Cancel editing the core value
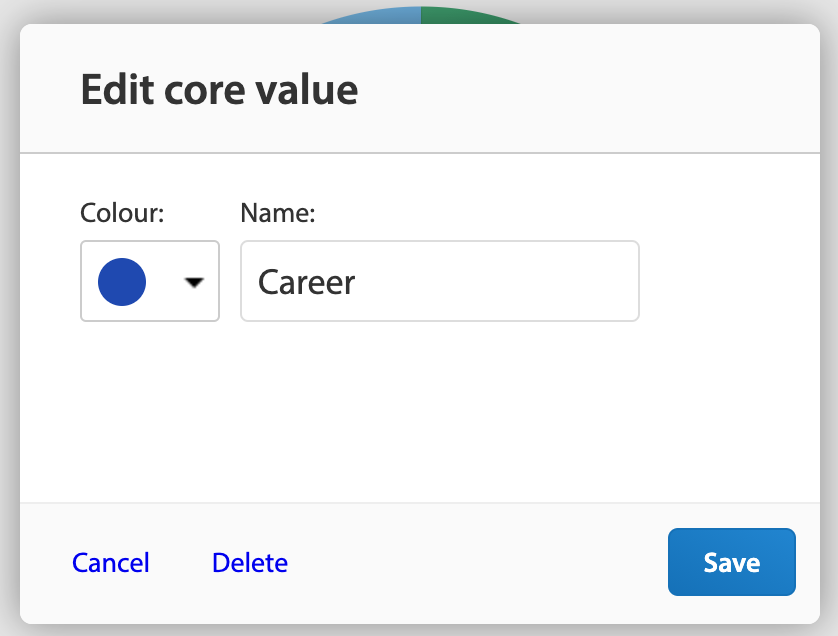This screenshot has width=838, height=636. tap(111, 563)
